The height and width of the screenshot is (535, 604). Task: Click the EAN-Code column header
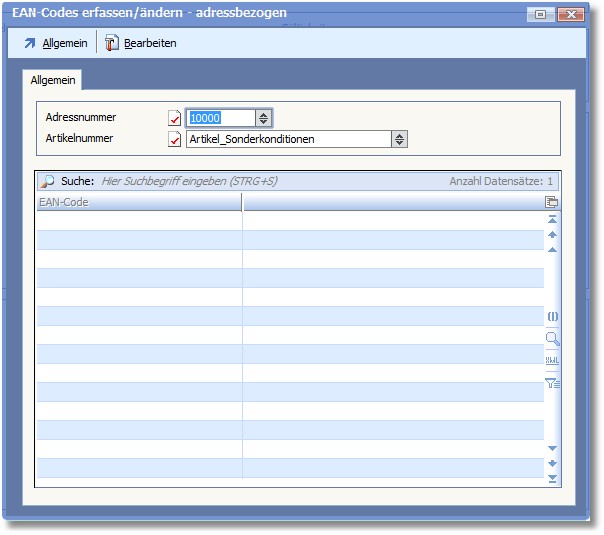(138, 202)
